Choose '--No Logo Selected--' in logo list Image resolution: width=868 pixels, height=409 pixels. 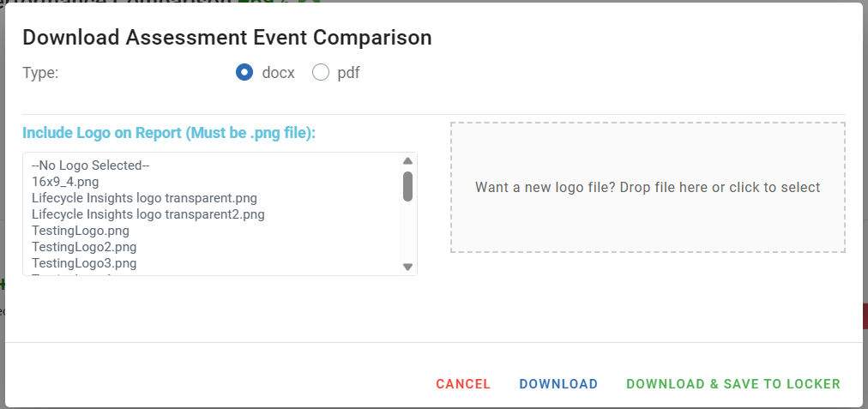point(90,165)
